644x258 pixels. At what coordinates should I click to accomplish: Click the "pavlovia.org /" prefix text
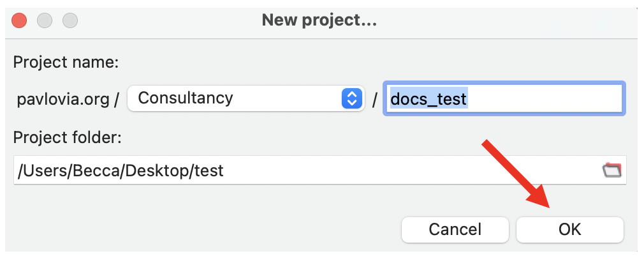tap(68, 99)
